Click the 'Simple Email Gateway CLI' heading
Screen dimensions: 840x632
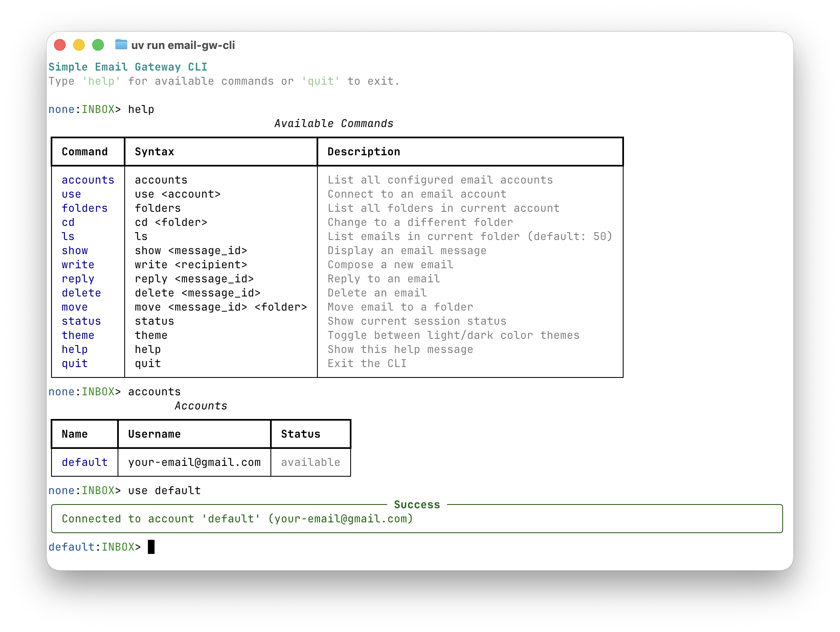(128, 67)
